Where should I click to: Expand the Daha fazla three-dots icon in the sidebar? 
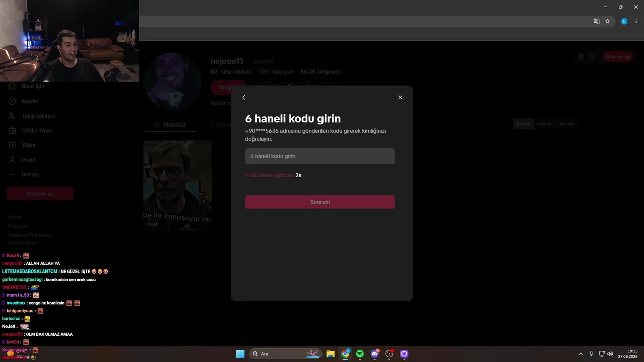(12, 174)
